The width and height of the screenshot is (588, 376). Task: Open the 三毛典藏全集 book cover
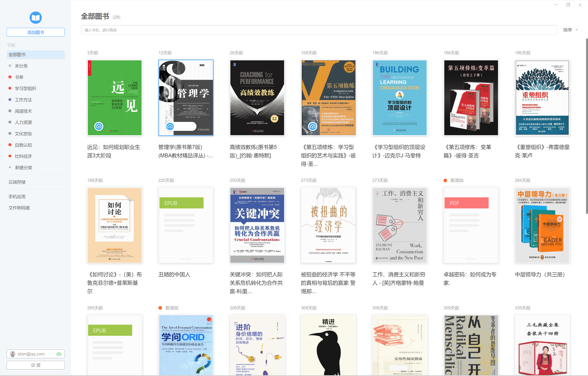coord(542,345)
